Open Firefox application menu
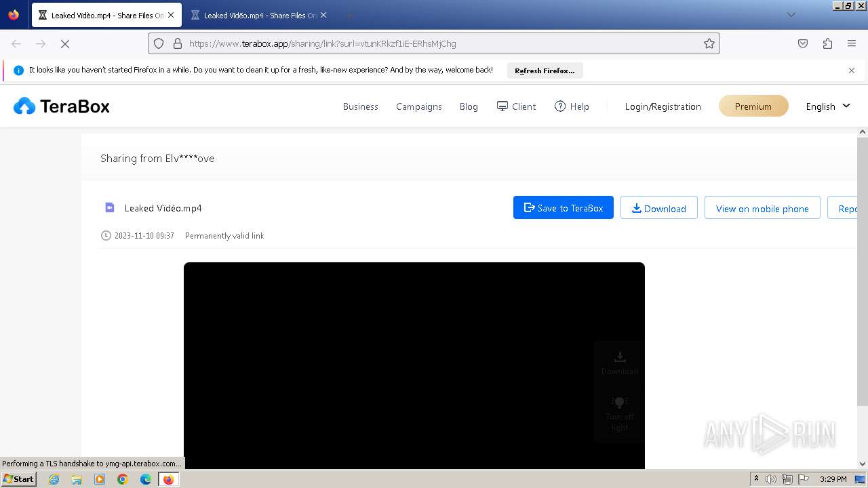Viewport: 868px width, 488px height. tap(852, 43)
